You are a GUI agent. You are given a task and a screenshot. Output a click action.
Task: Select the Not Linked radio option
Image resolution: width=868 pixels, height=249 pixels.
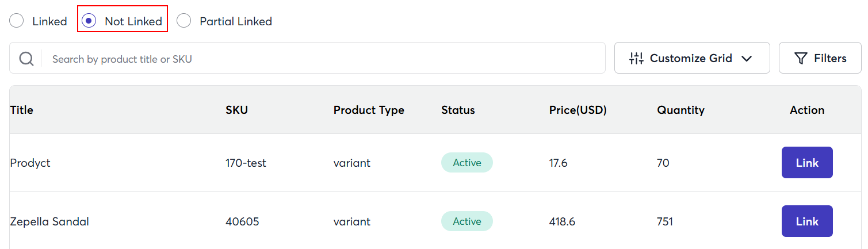pyautogui.click(x=89, y=21)
